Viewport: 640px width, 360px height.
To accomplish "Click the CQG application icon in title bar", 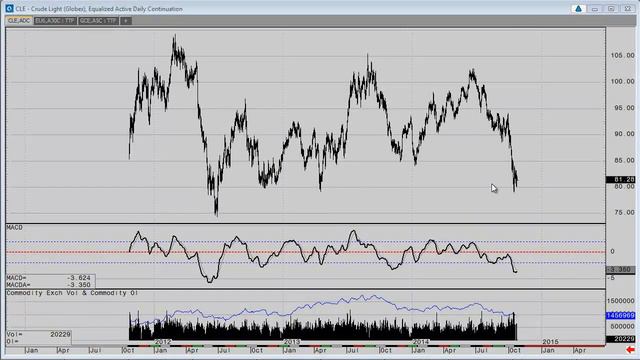I will coord(9,9).
